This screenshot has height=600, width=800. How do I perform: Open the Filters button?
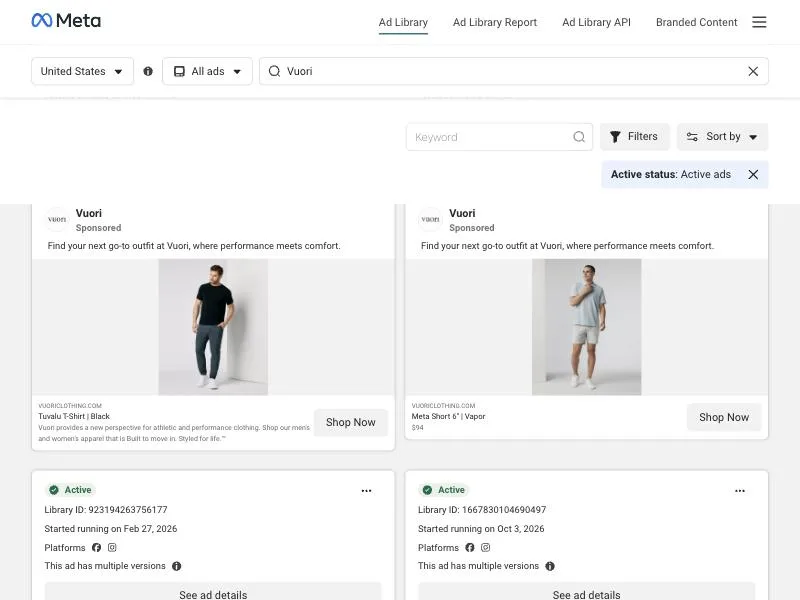[x=635, y=137]
